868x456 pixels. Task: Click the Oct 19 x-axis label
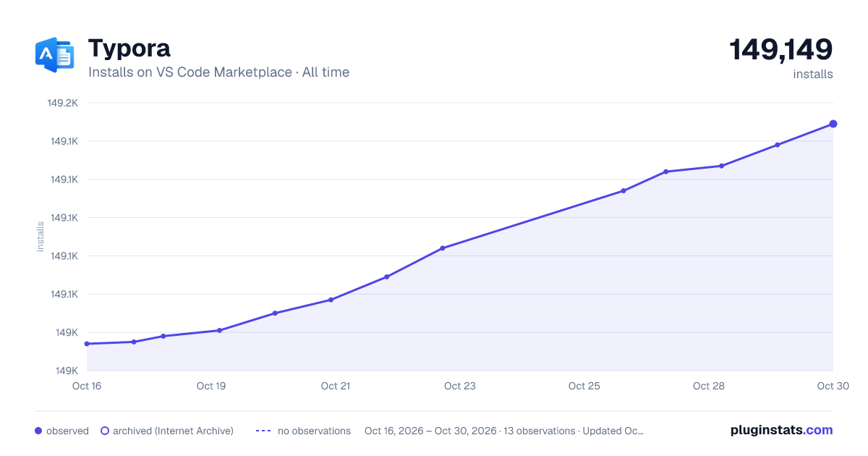(x=211, y=386)
